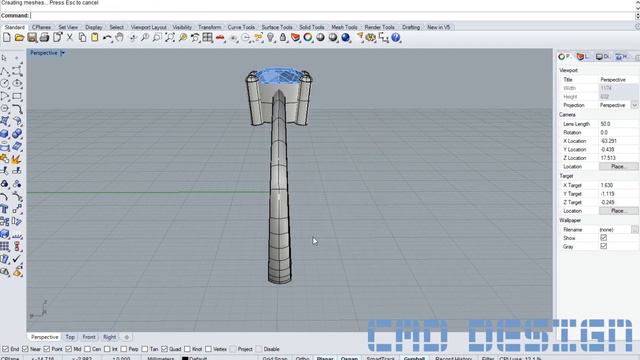The width and height of the screenshot is (640, 360).
Task: Select the Polyline tool in the sidebar
Action: coord(4,71)
